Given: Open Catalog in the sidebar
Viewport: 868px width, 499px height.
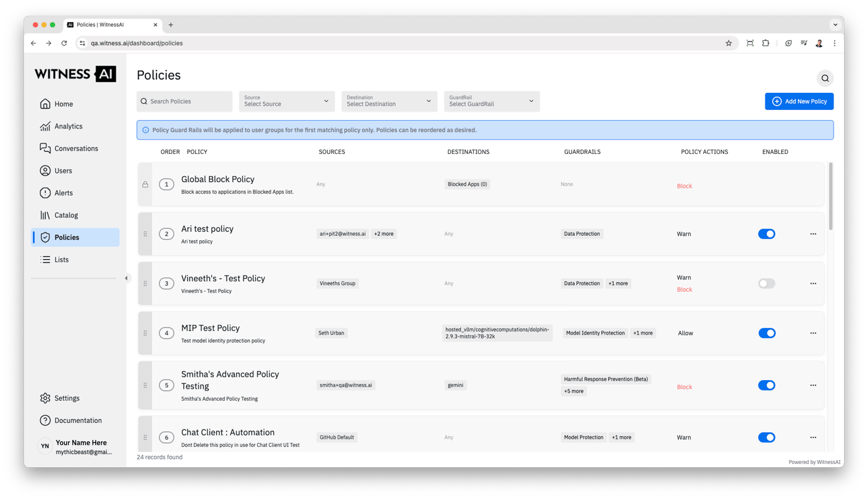Looking at the screenshot, I should 75,215.
